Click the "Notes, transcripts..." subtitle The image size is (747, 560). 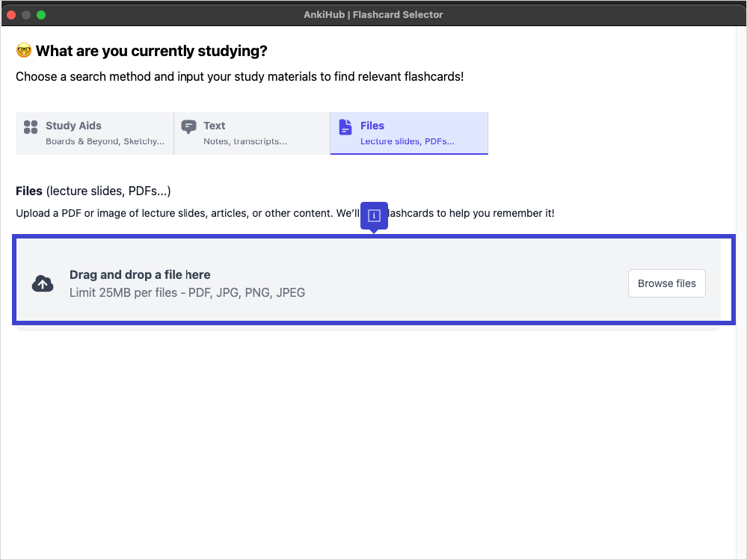point(245,141)
